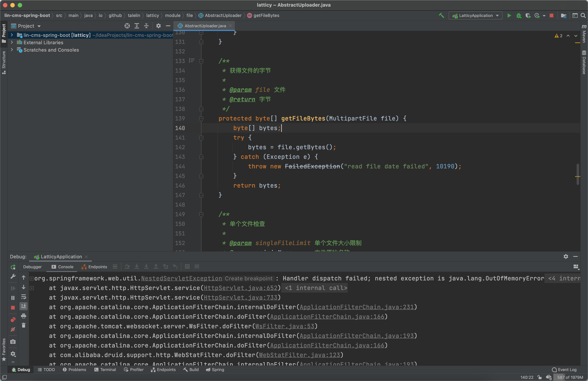The image size is (588, 381).
Task: Open NestedServletException link in console
Action: click(x=181, y=278)
